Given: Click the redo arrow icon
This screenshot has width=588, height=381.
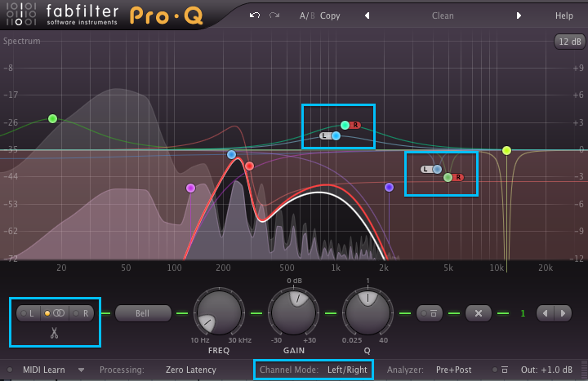Looking at the screenshot, I should click(274, 16).
